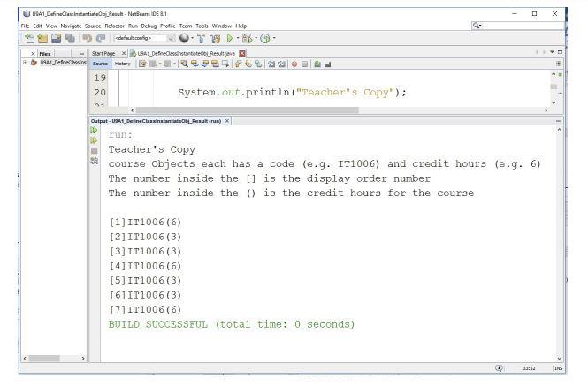Maximize the editor window icon

(x=560, y=52)
